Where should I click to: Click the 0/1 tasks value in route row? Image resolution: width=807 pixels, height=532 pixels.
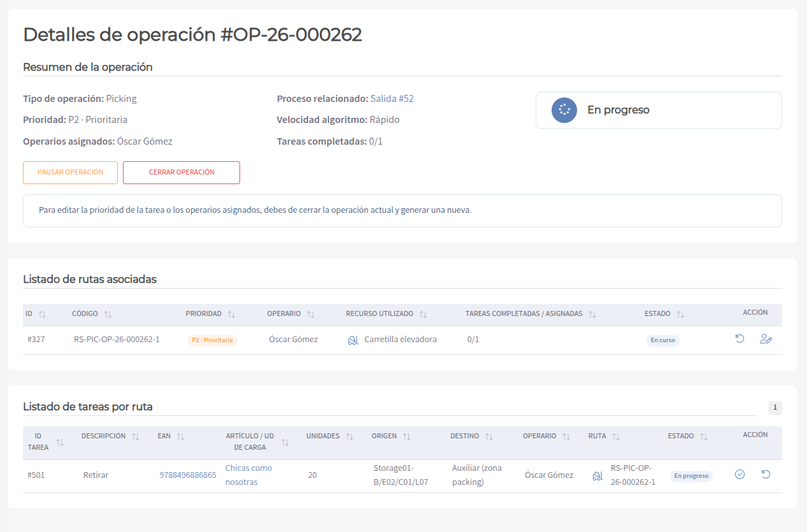[x=473, y=340]
